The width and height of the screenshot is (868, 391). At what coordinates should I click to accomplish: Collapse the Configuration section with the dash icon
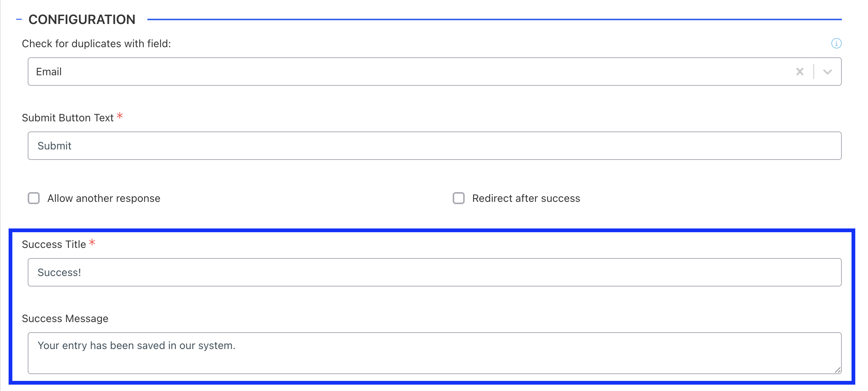pyautogui.click(x=19, y=19)
